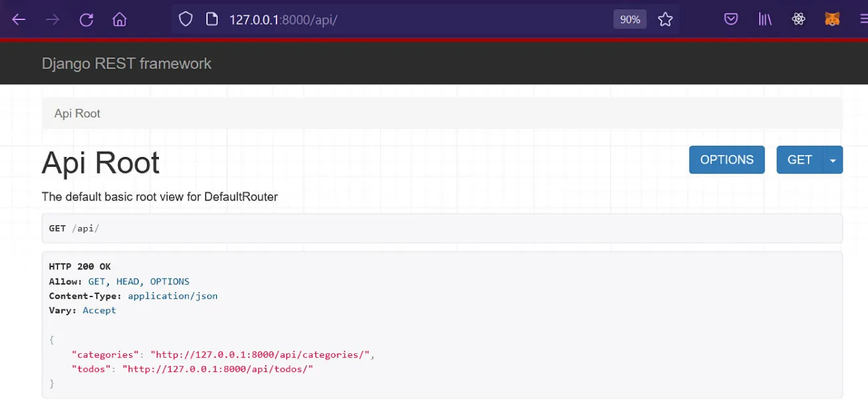Select the Api Root breadcrumb
Screen dimensions: 868x412
click(x=77, y=113)
